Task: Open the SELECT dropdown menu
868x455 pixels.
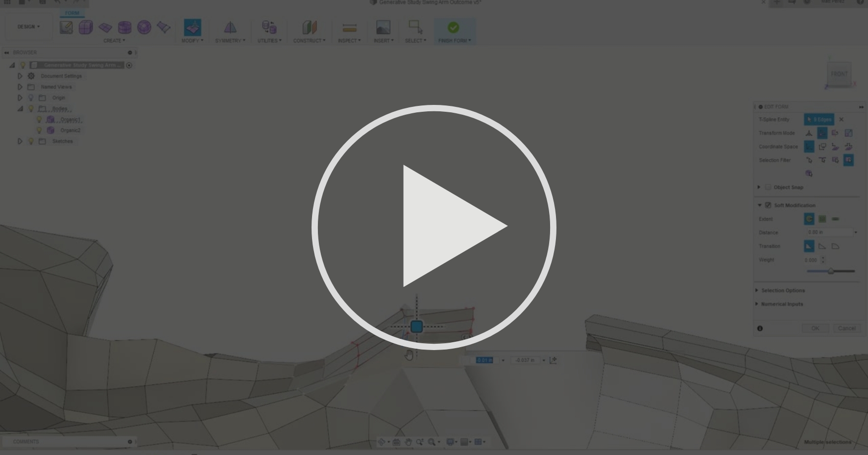Action: click(x=415, y=41)
